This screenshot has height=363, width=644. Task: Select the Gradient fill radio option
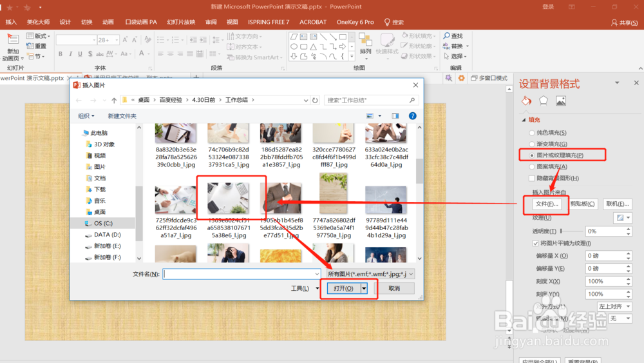[532, 144]
